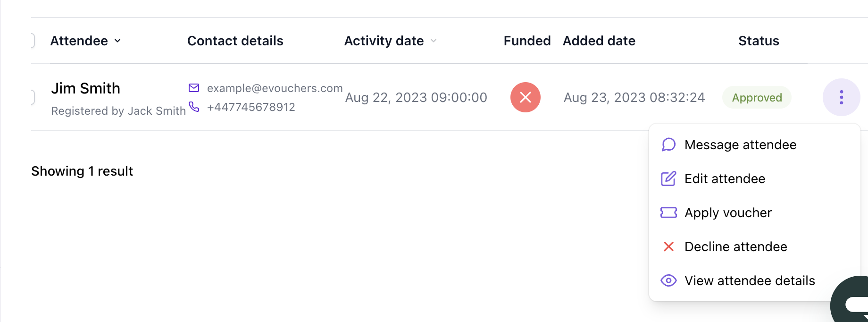This screenshot has width=868, height=322.
Task: Click the speech bubble message icon
Action: point(668,144)
